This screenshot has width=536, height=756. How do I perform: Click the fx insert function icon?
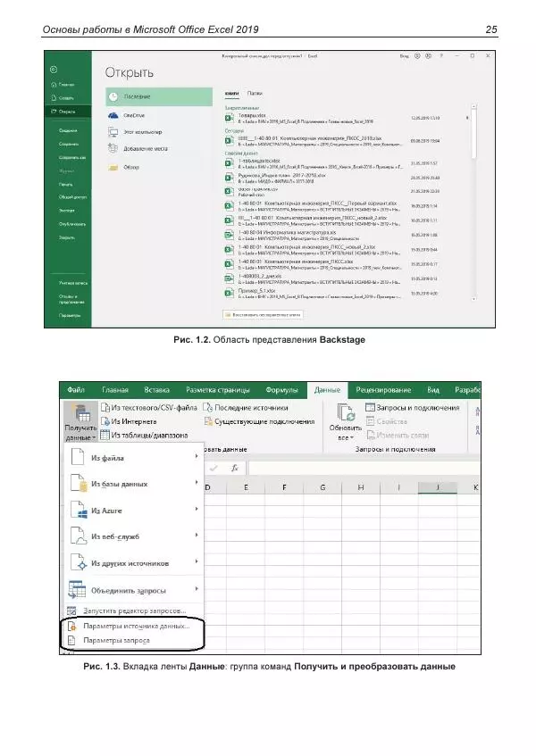pos(234,469)
